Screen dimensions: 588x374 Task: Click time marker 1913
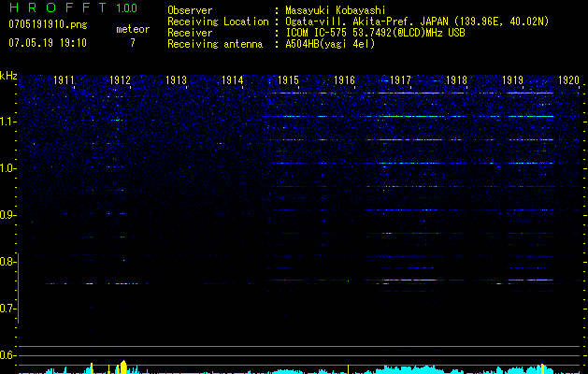pyautogui.click(x=177, y=79)
